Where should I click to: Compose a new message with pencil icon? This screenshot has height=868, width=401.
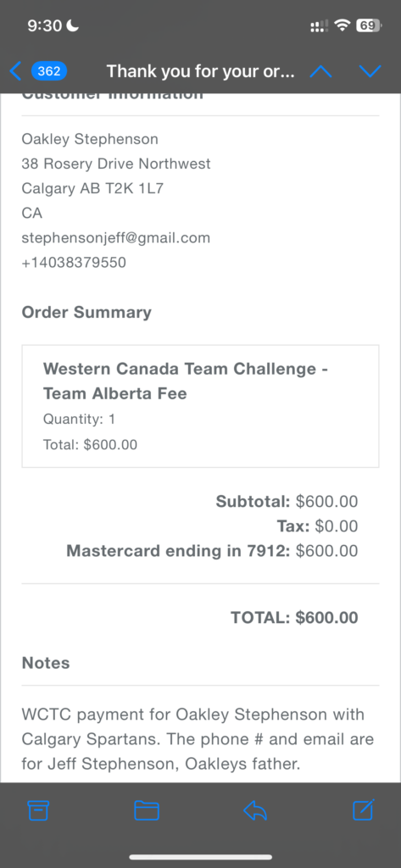click(x=364, y=810)
